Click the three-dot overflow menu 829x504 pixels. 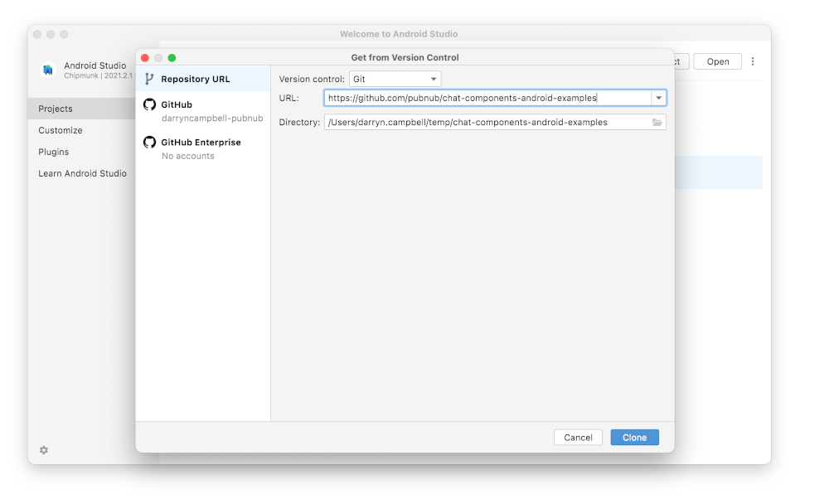[x=753, y=61]
